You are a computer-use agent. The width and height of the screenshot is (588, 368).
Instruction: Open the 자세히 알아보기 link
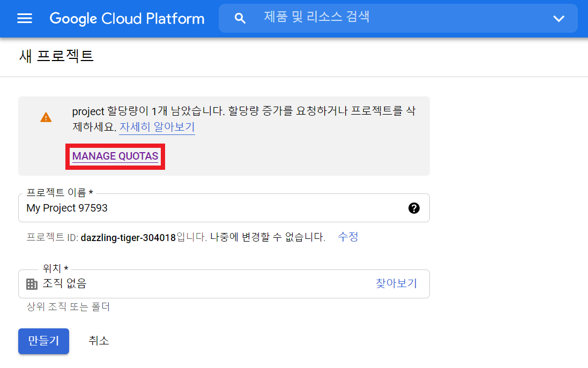click(157, 127)
